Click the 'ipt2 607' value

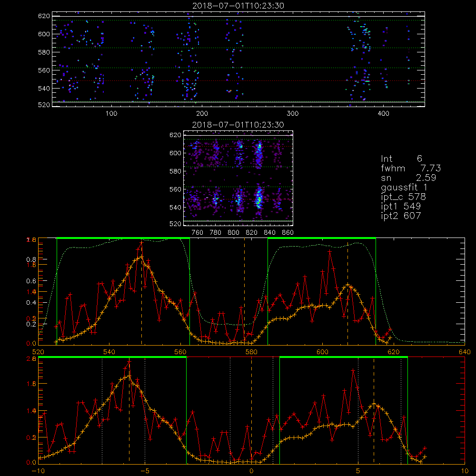[401, 216]
